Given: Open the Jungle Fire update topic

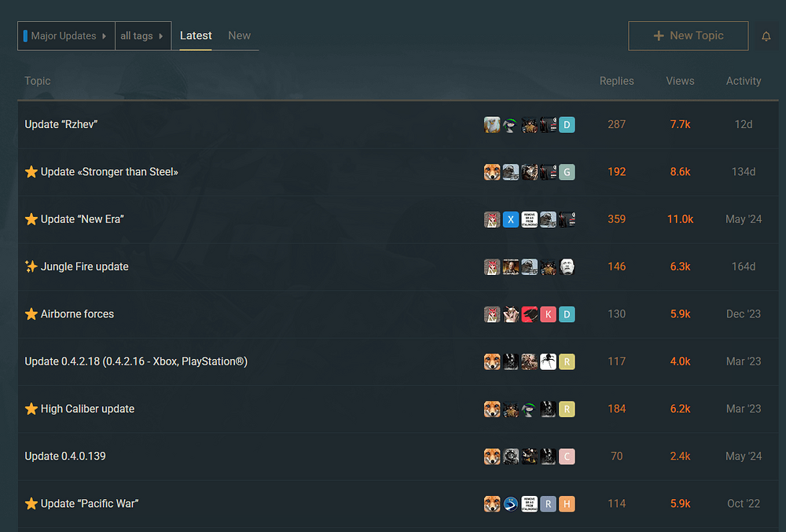Looking at the screenshot, I should 84,266.
